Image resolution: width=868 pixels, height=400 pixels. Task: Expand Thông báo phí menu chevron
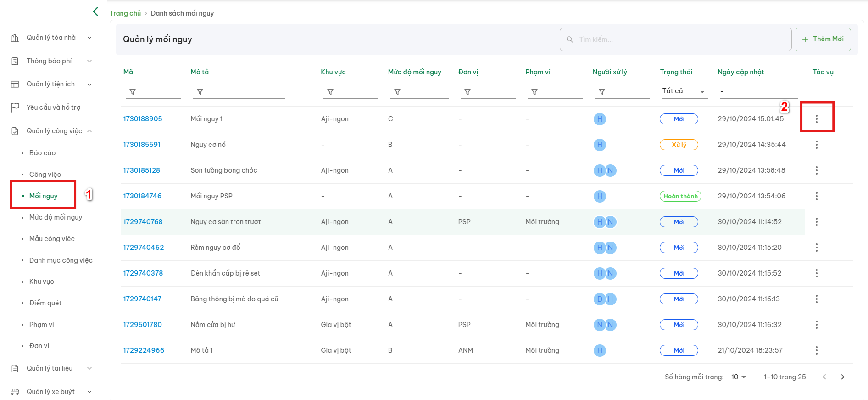(x=89, y=61)
